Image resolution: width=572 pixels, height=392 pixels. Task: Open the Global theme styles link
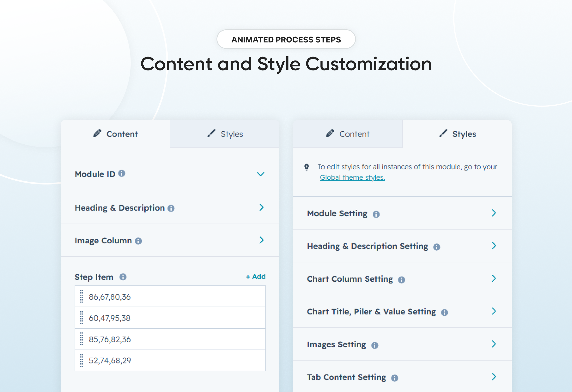coord(352,177)
